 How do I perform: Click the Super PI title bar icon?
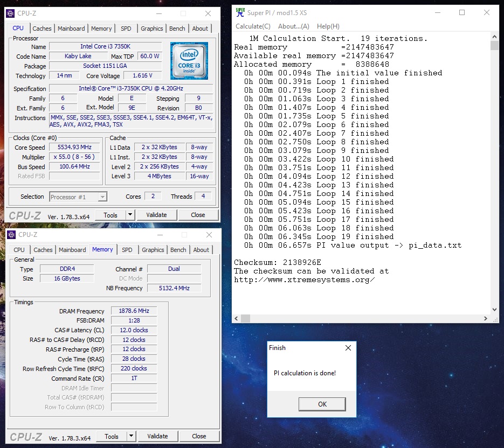(240, 12)
